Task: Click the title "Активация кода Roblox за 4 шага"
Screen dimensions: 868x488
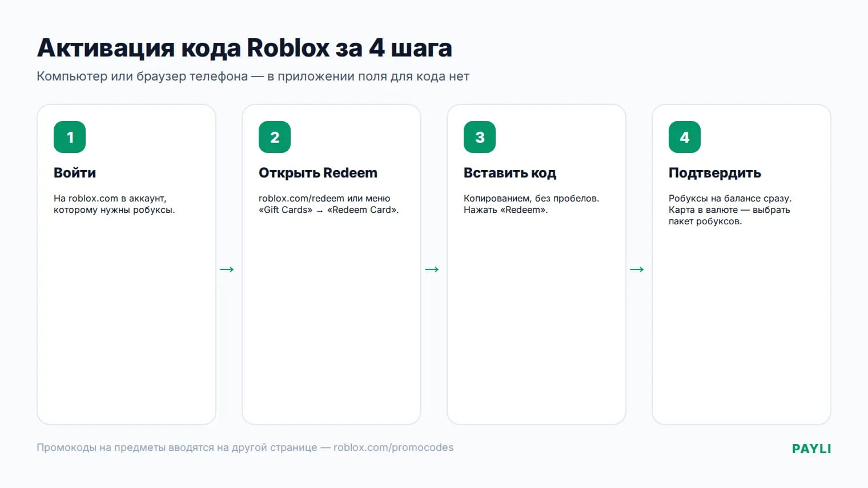Action: point(244,49)
